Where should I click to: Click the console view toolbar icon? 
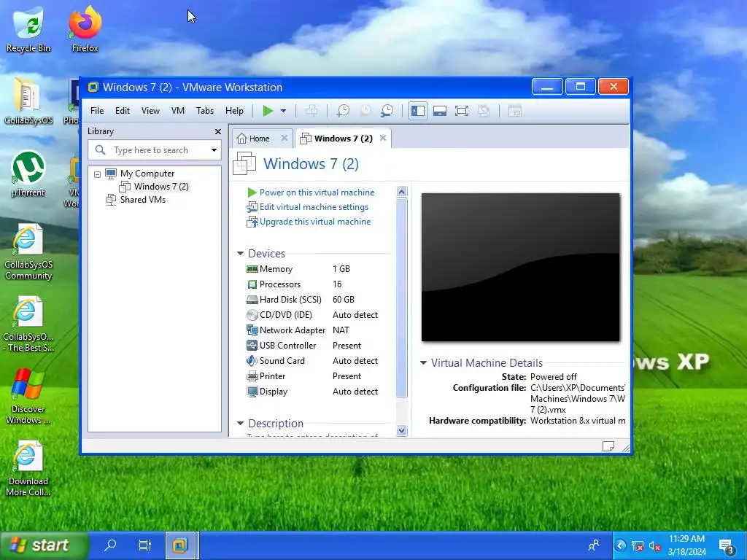515,111
